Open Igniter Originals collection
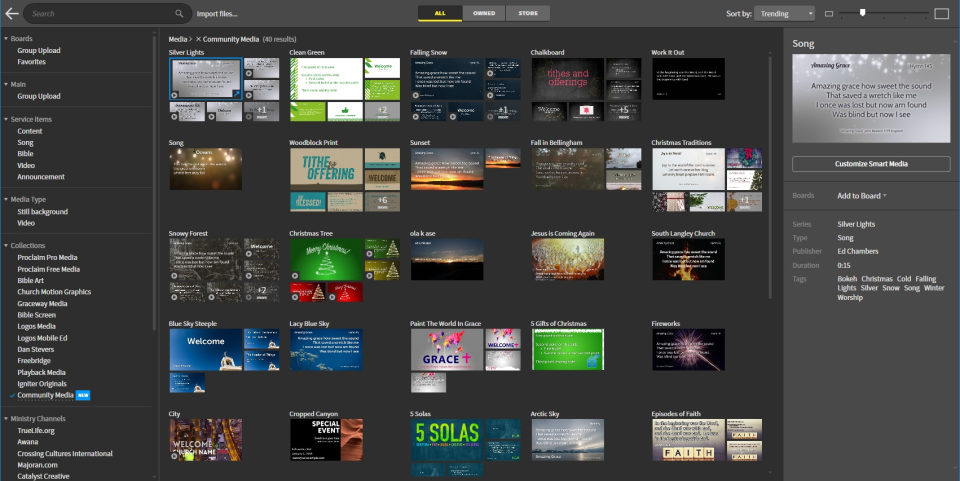The width and height of the screenshot is (960, 481). (x=42, y=384)
